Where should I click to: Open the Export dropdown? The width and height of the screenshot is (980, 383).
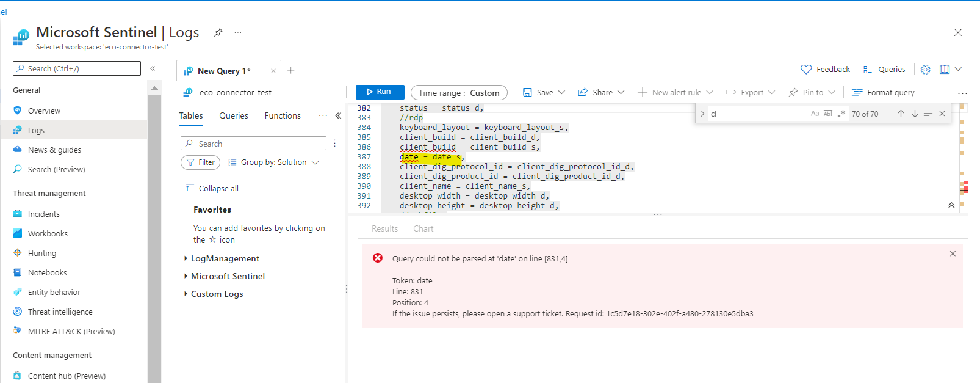751,92
